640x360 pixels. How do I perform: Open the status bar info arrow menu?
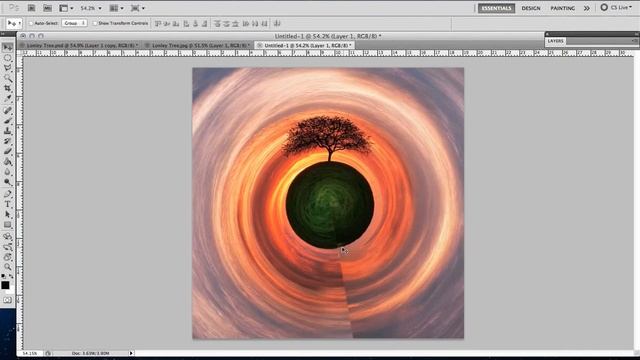pyautogui.click(x=131, y=353)
